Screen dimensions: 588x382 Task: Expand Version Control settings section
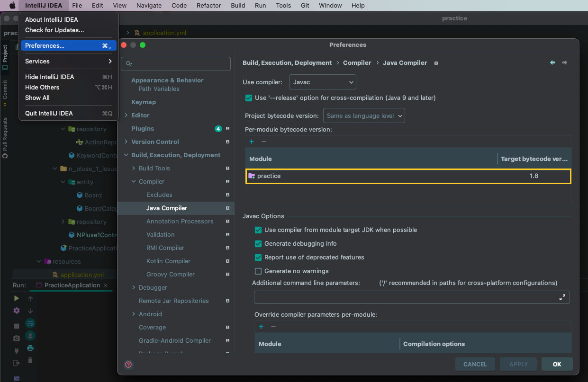tap(126, 142)
